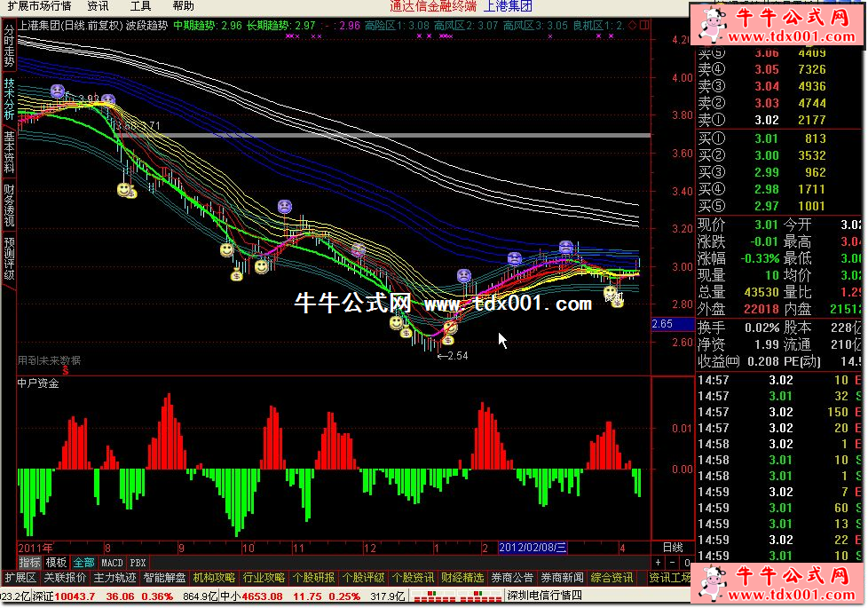
Task: Switch to the 分时走势 side tab
Action: (x=9, y=46)
